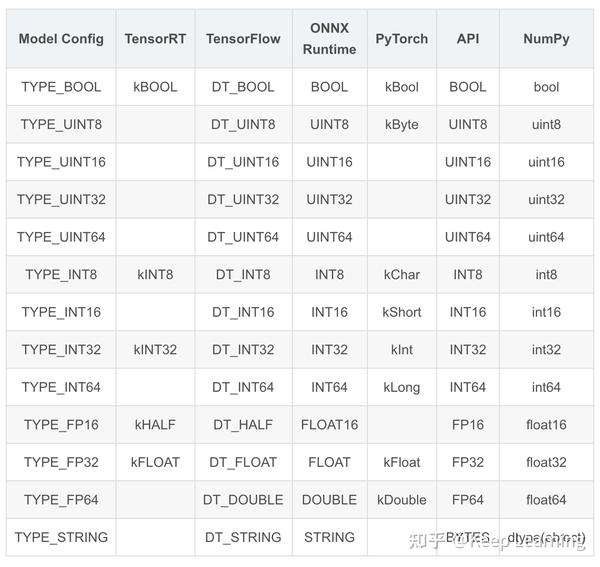Select the kDouble PyTorch cell
Image resolution: width=600 pixels, height=567 pixels.
(x=402, y=500)
